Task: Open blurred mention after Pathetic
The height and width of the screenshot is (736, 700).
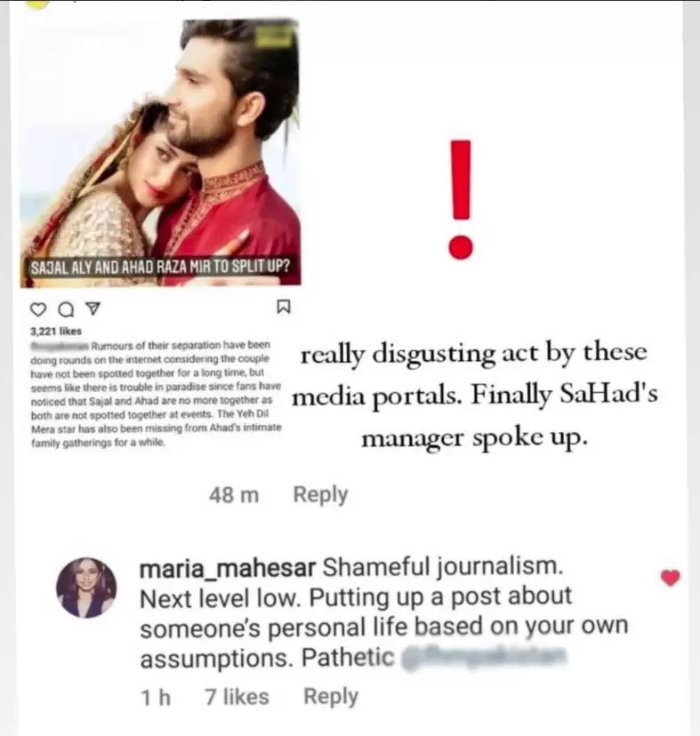Action: (484, 658)
